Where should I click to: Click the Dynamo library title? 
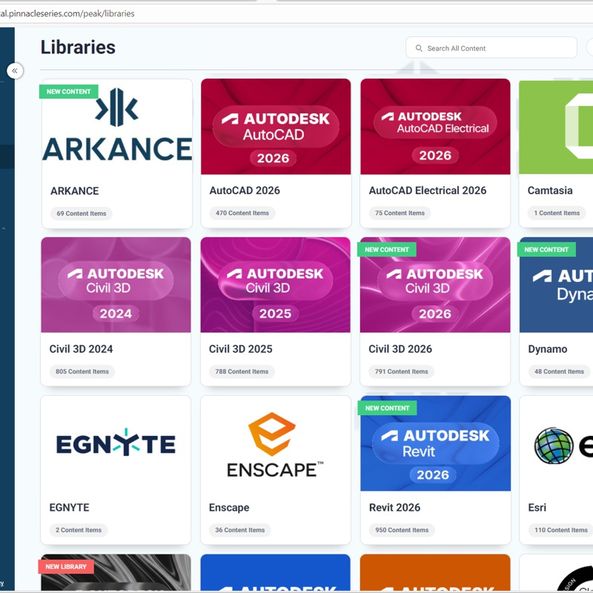pyautogui.click(x=547, y=349)
